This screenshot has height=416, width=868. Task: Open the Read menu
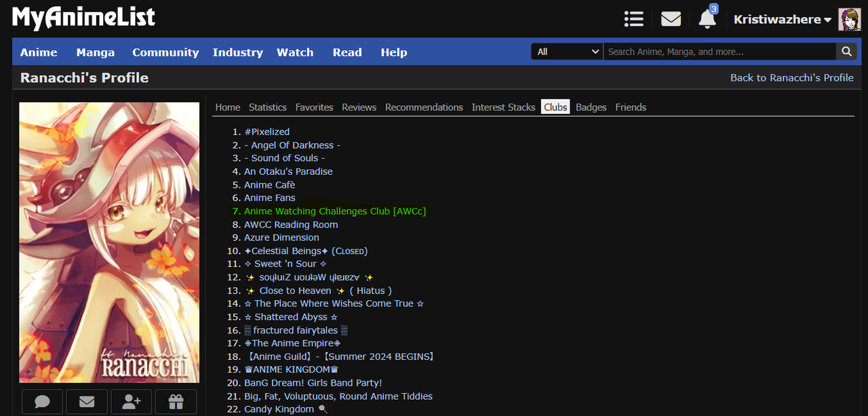(x=347, y=52)
